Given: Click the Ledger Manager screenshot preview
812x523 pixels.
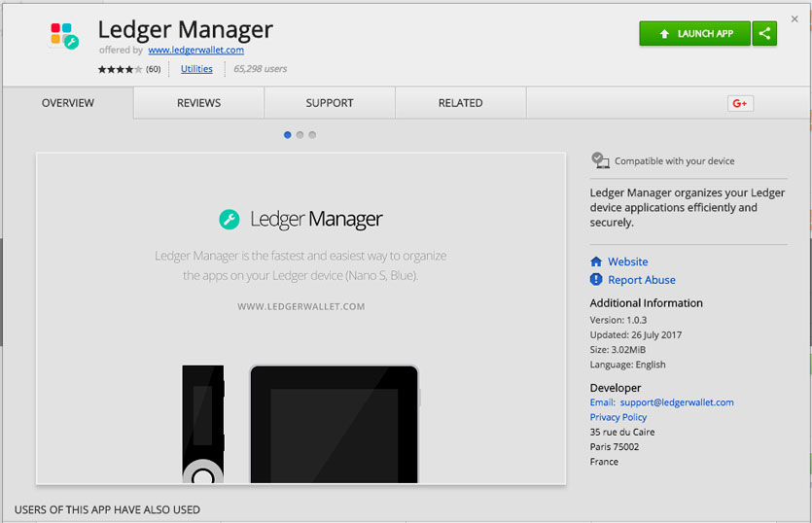Looking at the screenshot, I should tap(300, 318).
